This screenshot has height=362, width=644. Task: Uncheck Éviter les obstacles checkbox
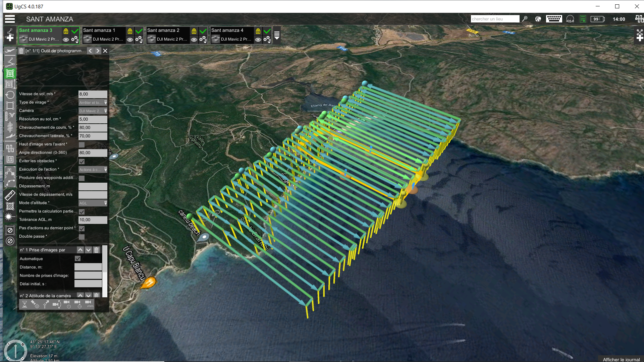point(82,161)
